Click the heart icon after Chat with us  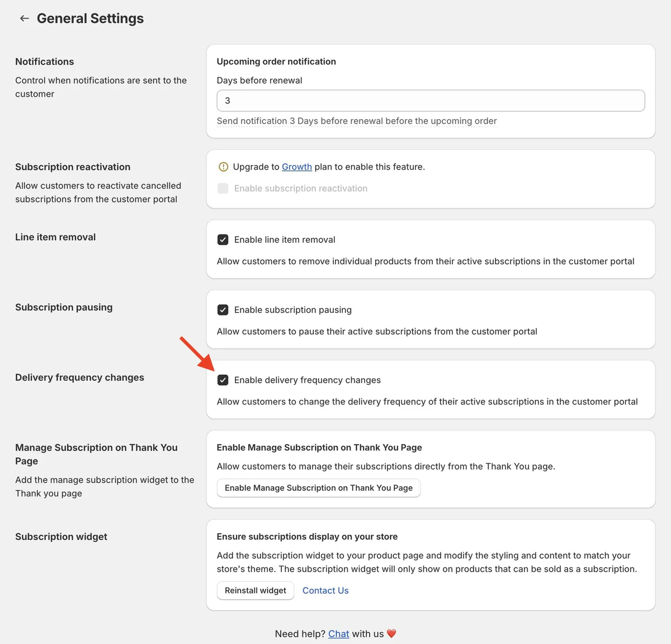tap(391, 633)
